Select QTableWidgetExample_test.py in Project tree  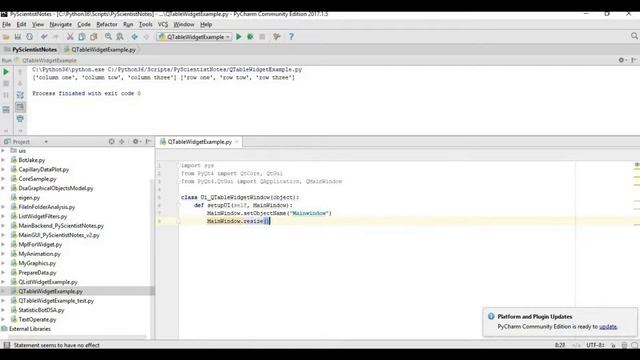click(56, 301)
